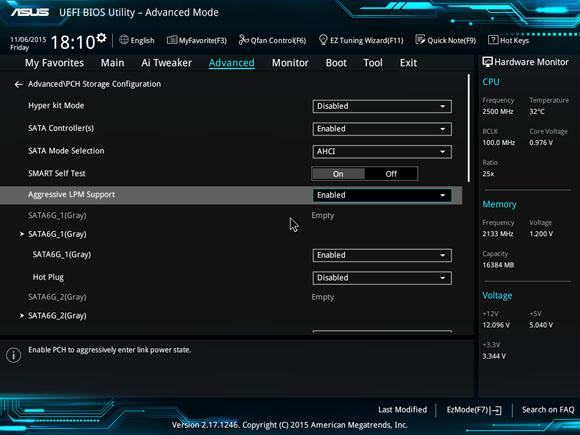The width and height of the screenshot is (580, 435).
Task: Open SATA Controller(s) dropdown
Action: (x=382, y=129)
